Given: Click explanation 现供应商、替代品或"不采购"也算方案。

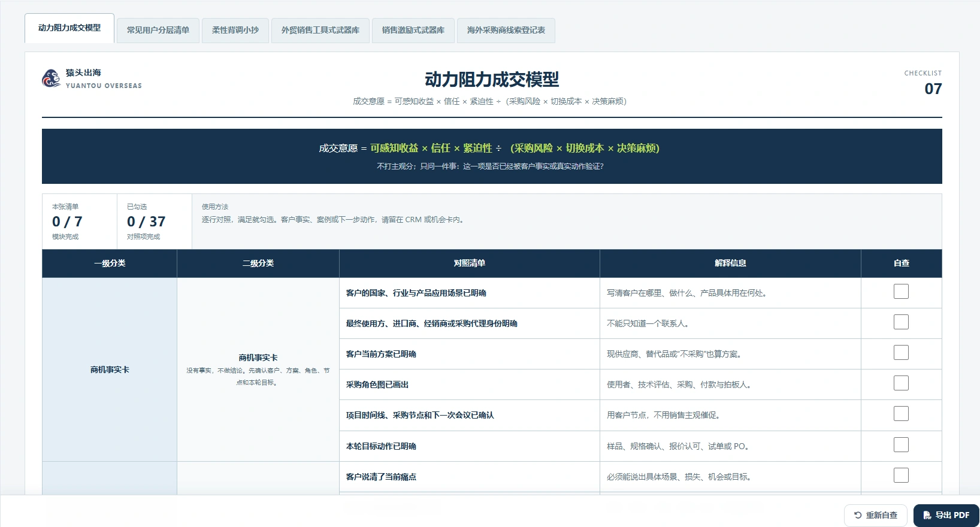Looking at the screenshot, I should pos(676,354).
